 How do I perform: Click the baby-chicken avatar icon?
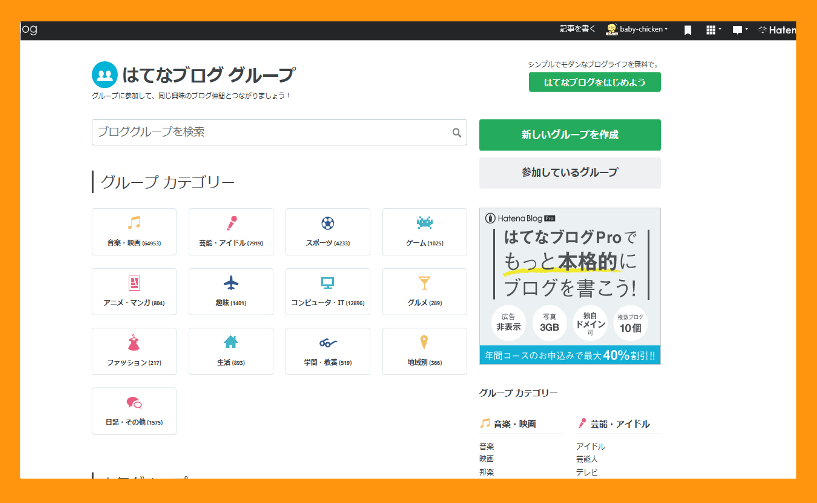coord(612,30)
